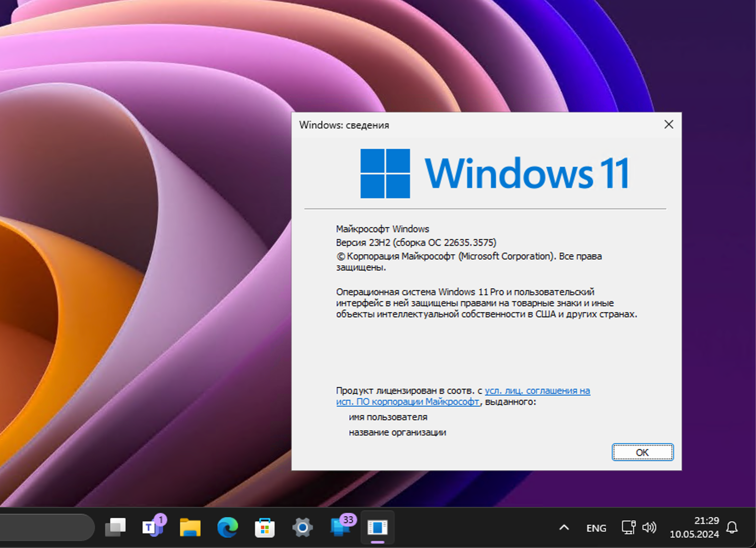Launch Microsoft Edge browser
The height and width of the screenshot is (548, 756).
(x=227, y=527)
